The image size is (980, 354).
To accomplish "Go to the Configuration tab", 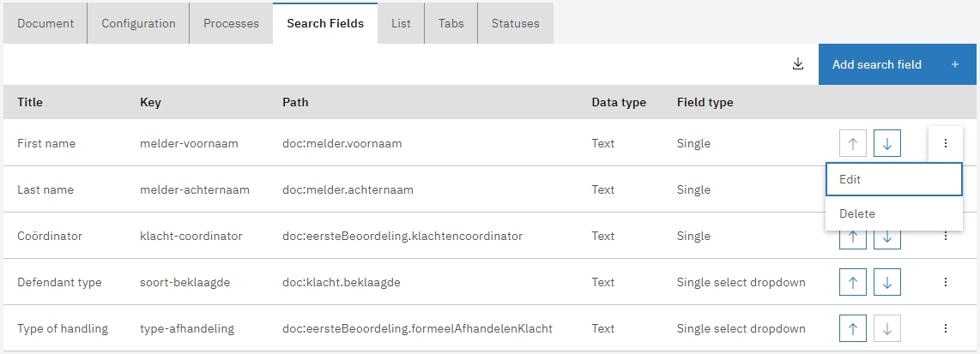I will 138,23.
